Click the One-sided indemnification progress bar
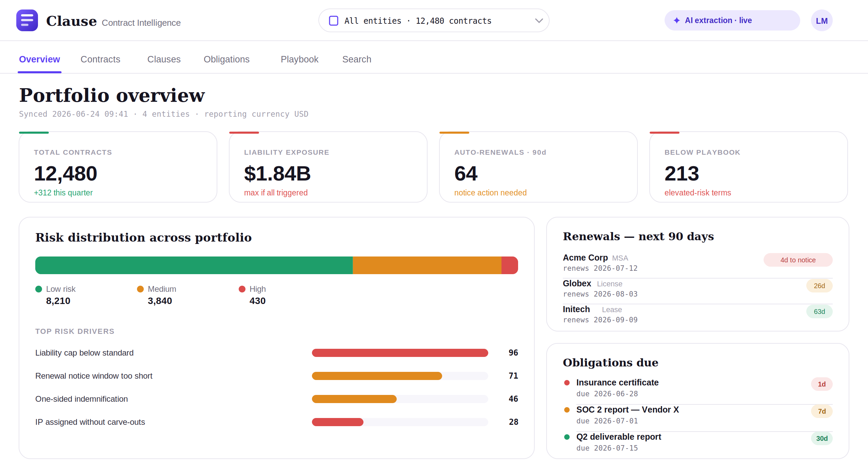 [x=400, y=399]
